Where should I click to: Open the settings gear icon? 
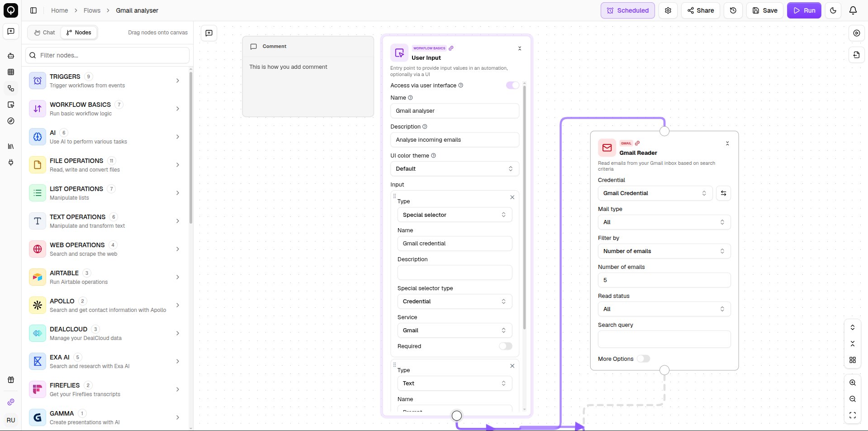(668, 10)
